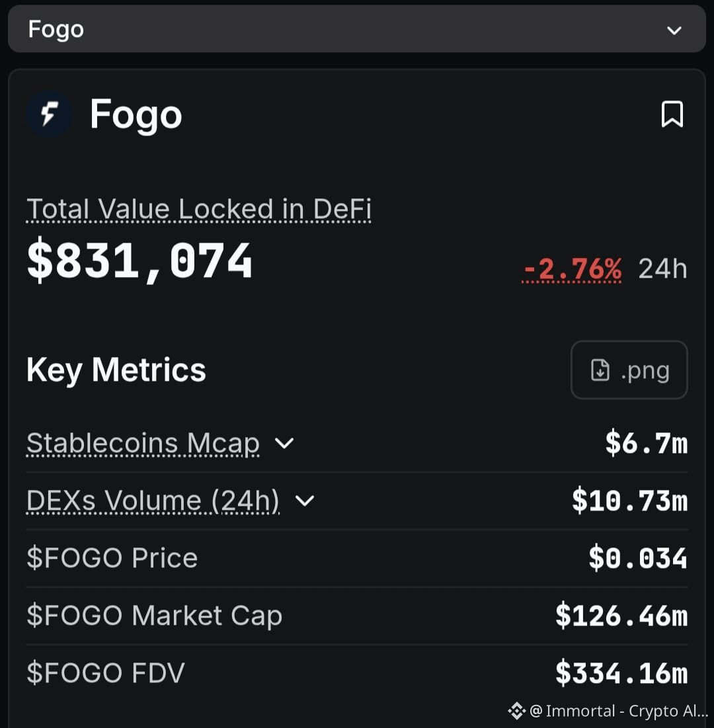
Task: Select the $FOGO Price row
Action: click(356, 558)
